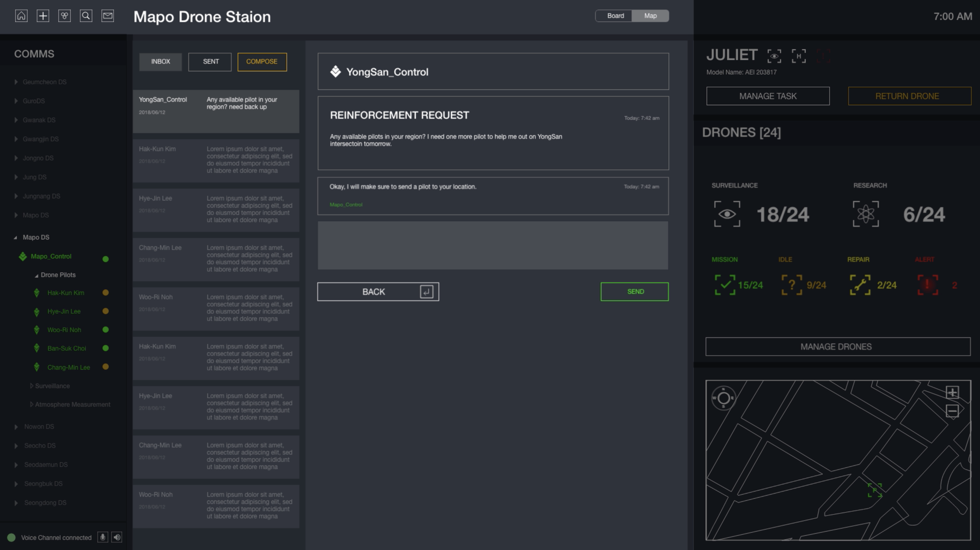980x550 pixels.
Task: Mute the microphone in the Voice Channel bar
Action: (103, 537)
